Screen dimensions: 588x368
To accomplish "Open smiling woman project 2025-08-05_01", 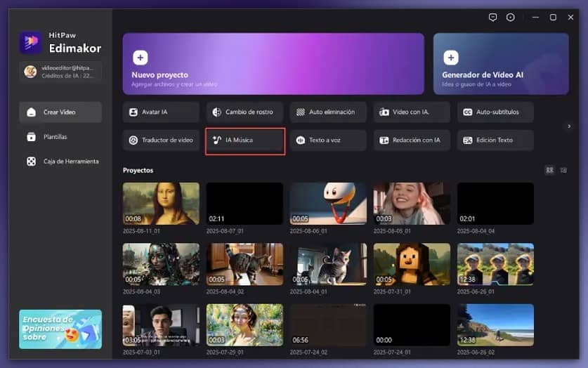I will point(412,204).
